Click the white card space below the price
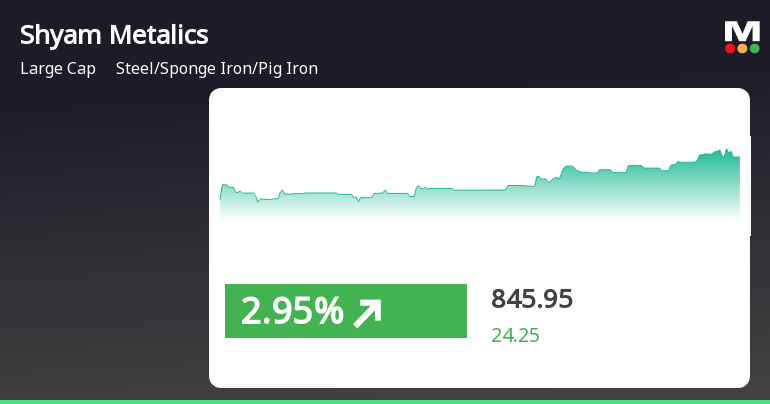 [600, 365]
